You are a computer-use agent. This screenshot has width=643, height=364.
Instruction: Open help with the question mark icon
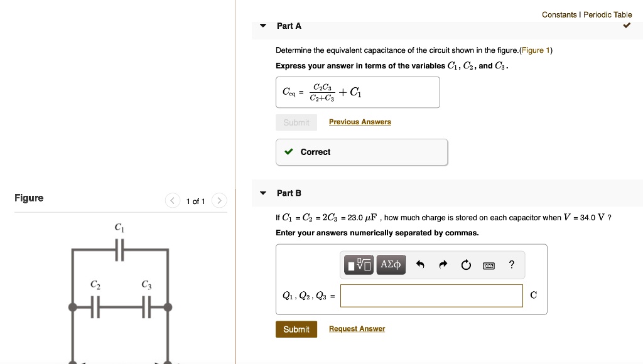511,265
